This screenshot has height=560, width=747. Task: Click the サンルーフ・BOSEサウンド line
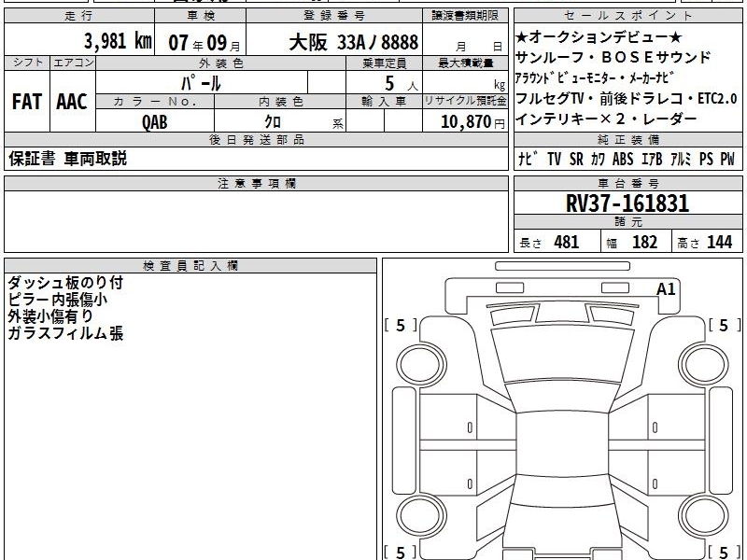point(613,57)
